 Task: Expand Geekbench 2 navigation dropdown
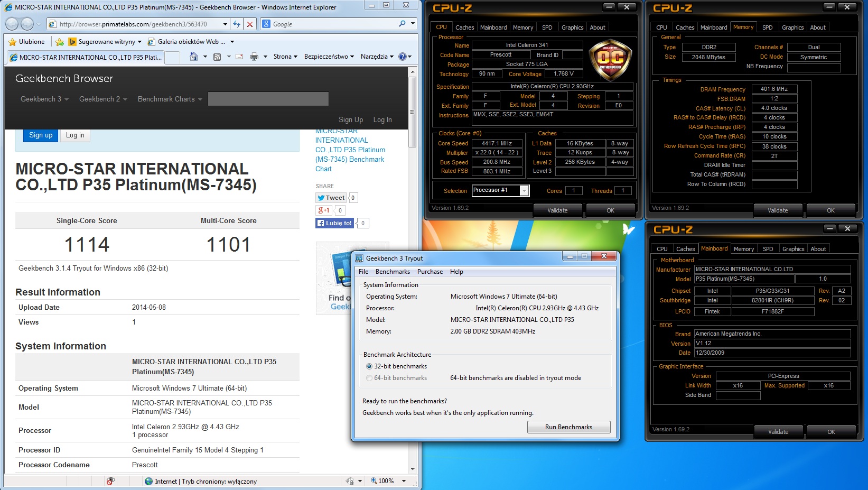pos(103,99)
